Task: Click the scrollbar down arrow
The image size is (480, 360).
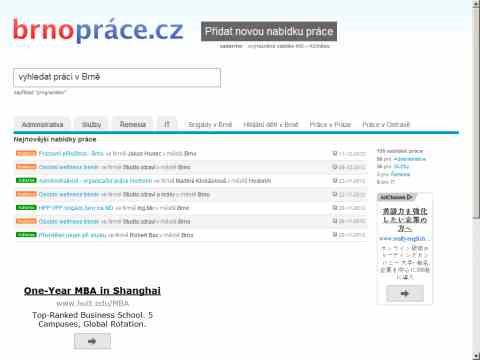Action: [x=476, y=356]
